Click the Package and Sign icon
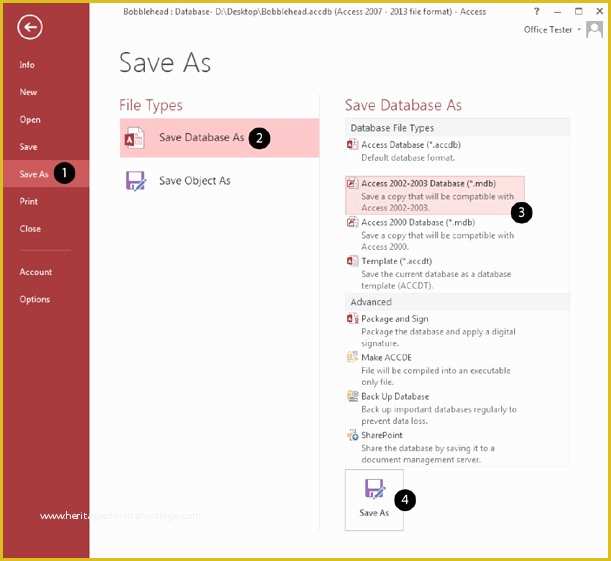The height and width of the screenshot is (561, 611). click(352, 319)
